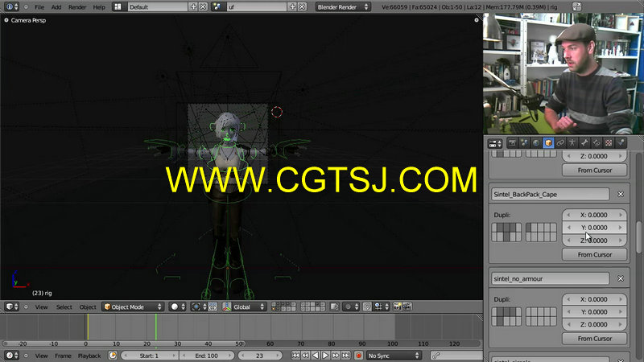Open the proportional editing dropdown
The width and height of the screenshot is (644, 362).
tap(351, 306)
